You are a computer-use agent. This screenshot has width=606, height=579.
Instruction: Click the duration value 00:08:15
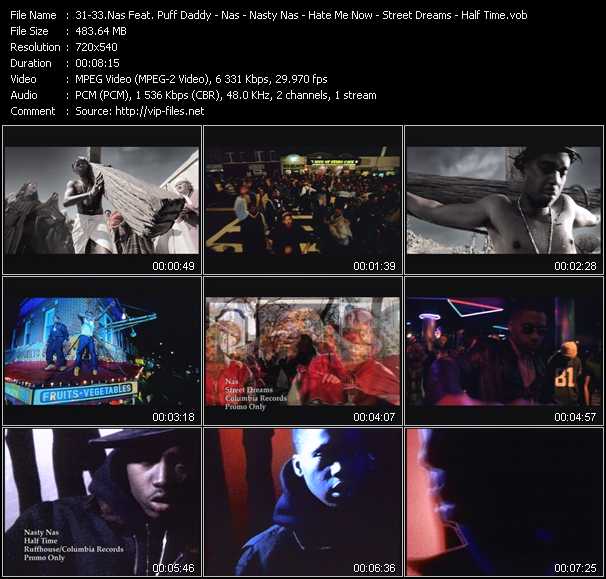click(x=97, y=63)
